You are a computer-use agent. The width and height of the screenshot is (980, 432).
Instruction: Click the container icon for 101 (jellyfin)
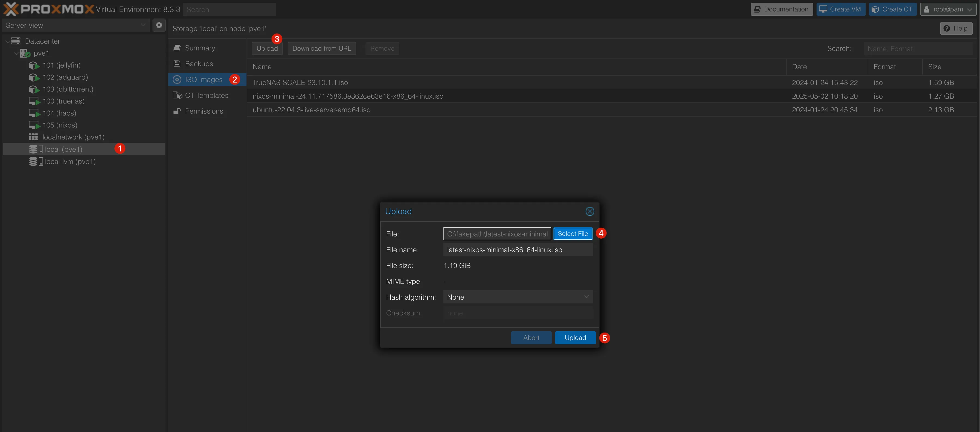click(34, 65)
